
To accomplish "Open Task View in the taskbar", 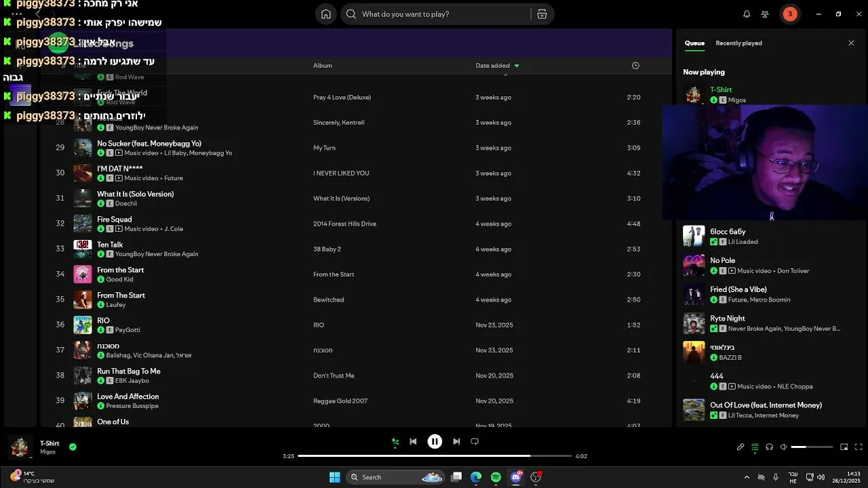I will 456,477.
